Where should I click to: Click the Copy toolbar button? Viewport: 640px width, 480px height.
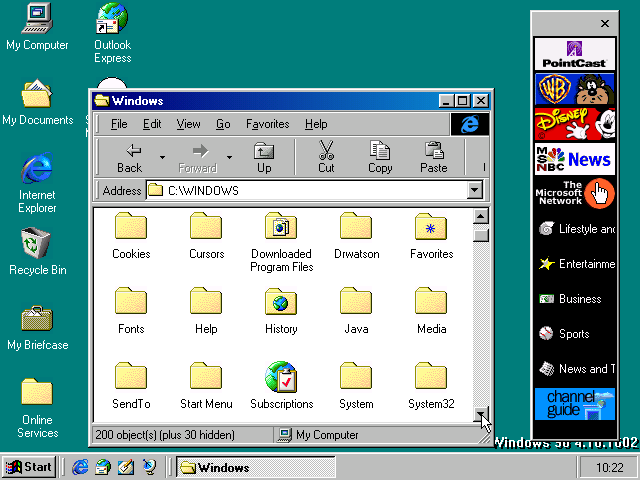click(380, 158)
